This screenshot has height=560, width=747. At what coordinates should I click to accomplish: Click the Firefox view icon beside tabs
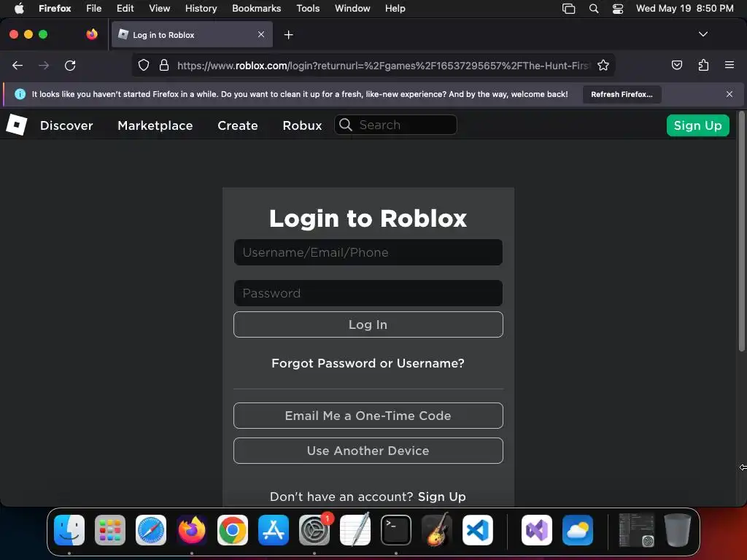92,34
